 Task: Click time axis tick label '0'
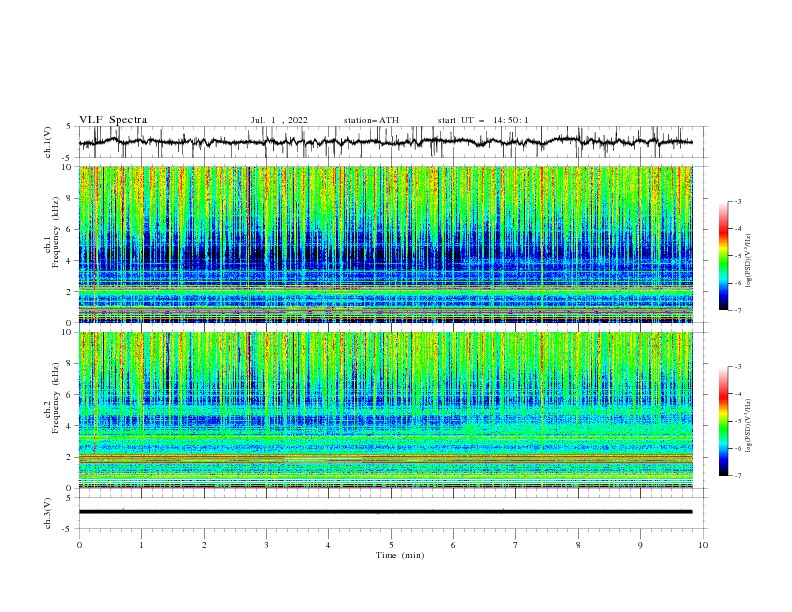pyautogui.click(x=79, y=545)
